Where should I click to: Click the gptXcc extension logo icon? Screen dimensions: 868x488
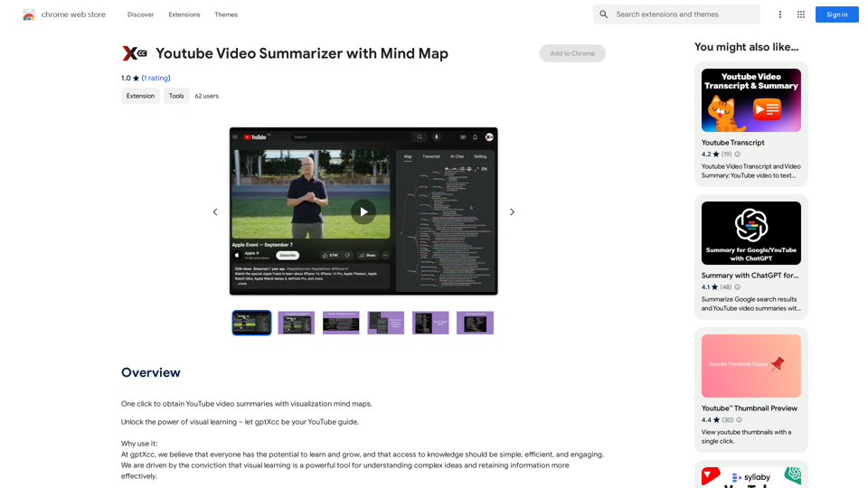[x=135, y=53]
